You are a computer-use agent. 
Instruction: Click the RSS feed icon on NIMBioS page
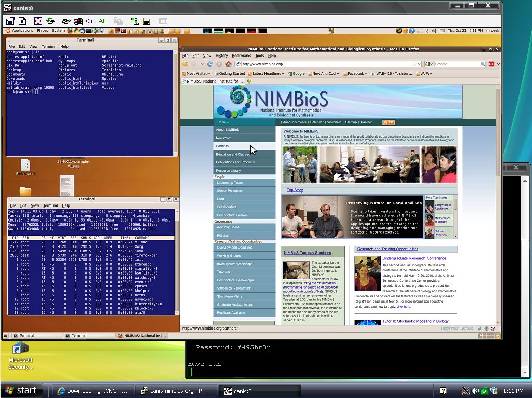tap(389, 122)
